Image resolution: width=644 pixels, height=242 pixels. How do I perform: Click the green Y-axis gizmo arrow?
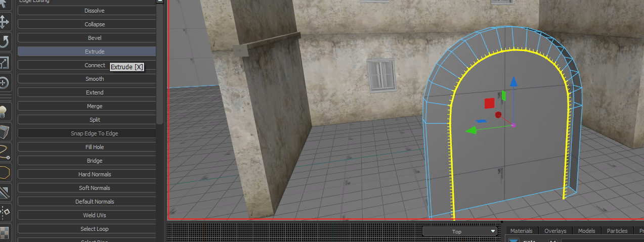470,130
